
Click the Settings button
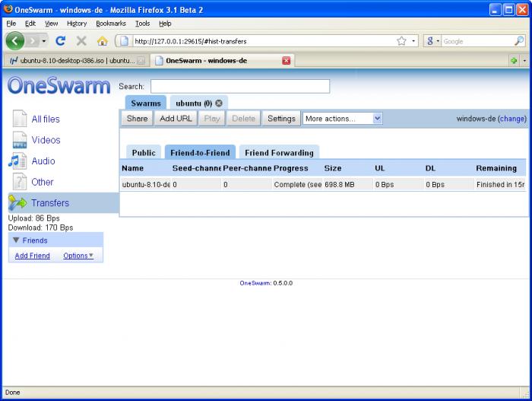tap(281, 119)
